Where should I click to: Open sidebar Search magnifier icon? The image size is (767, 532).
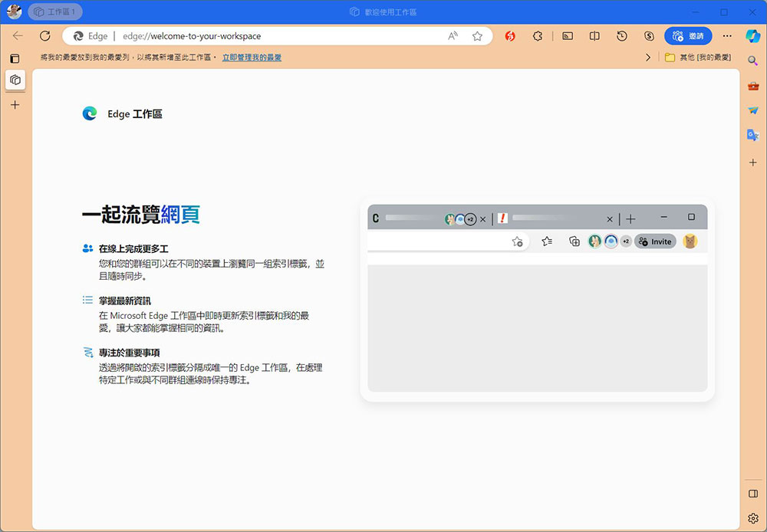coord(753,61)
